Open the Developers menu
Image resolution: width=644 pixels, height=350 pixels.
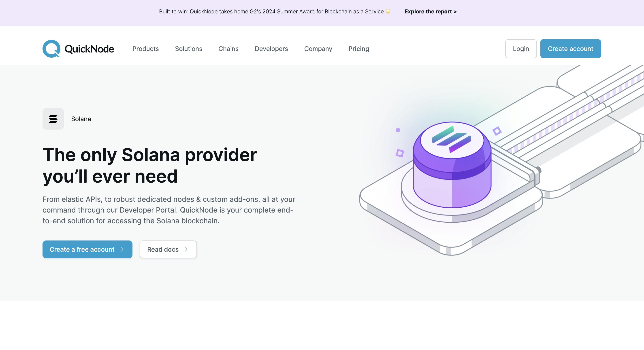[x=271, y=49]
